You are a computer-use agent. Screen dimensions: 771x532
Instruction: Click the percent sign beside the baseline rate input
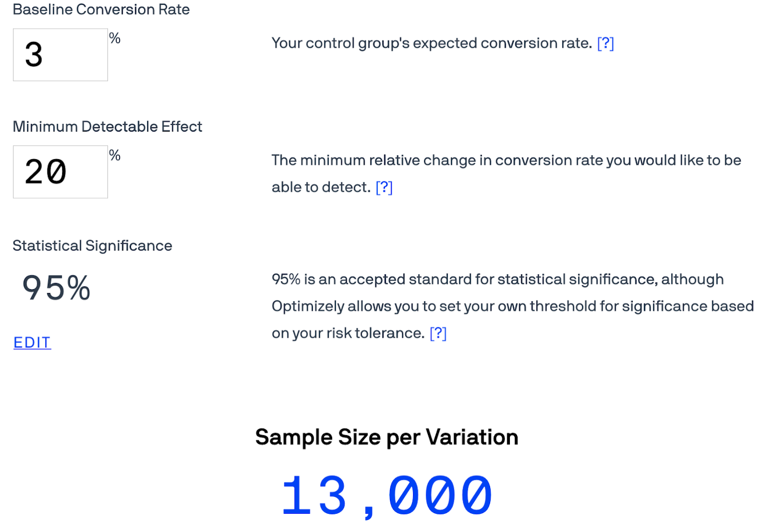[115, 39]
